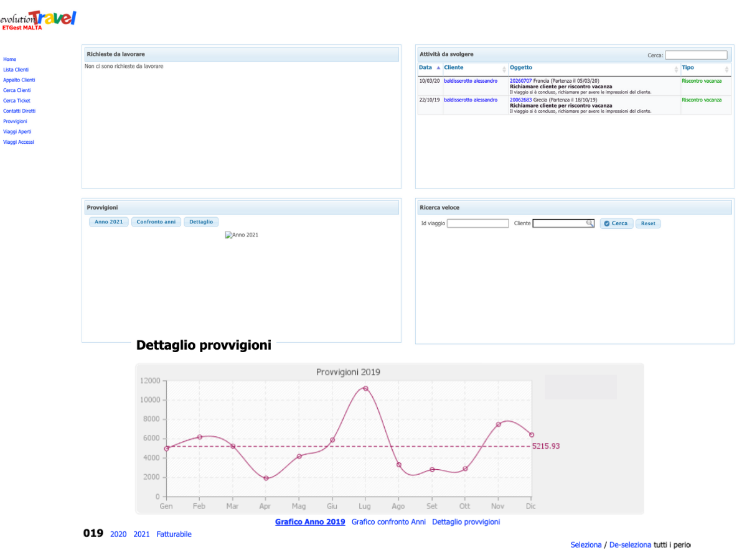Click the Cerca filter box in Attività
This screenshot has height=560, width=747.
point(695,55)
